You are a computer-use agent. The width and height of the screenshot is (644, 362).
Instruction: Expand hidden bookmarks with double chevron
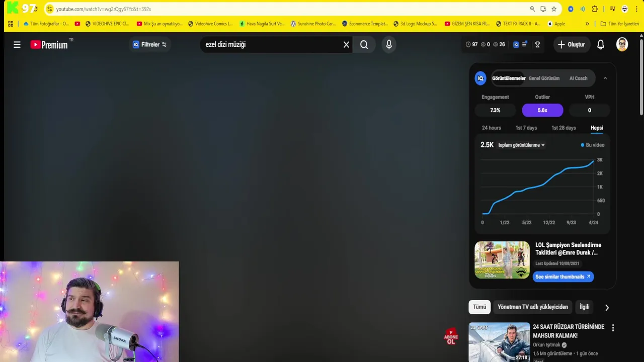[x=587, y=24]
